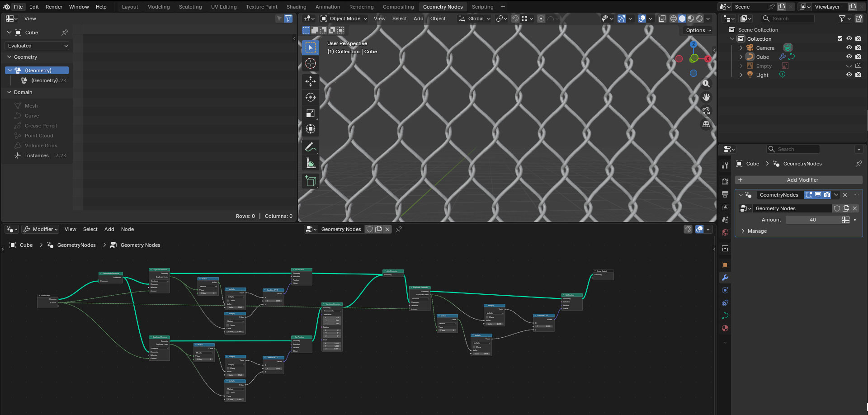Uncheck Collection exclude from view layer checkbox
The height and width of the screenshot is (415, 868).
[x=840, y=39]
